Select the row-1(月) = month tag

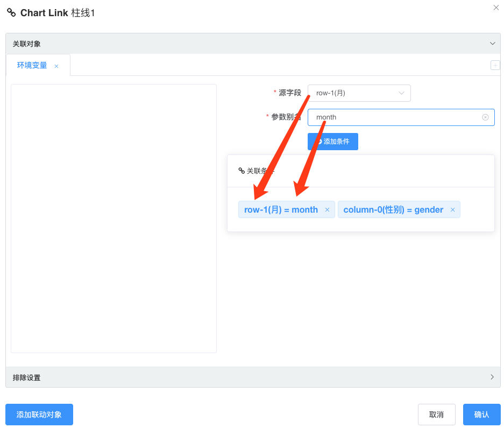[281, 210]
